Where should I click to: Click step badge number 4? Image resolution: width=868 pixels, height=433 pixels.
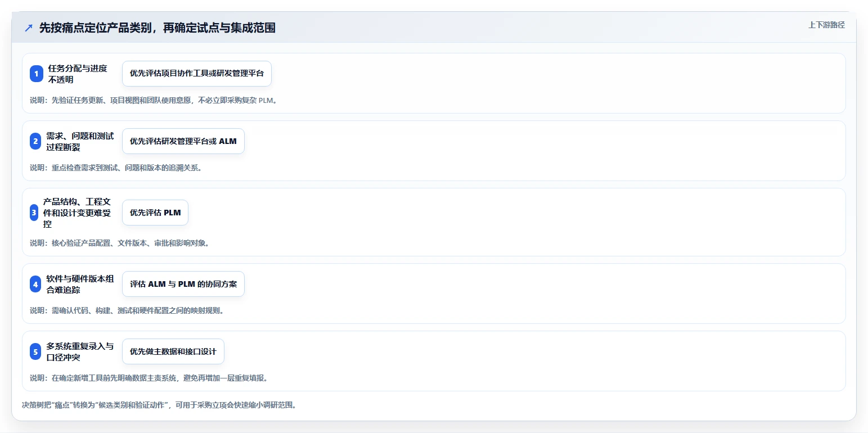click(35, 284)
